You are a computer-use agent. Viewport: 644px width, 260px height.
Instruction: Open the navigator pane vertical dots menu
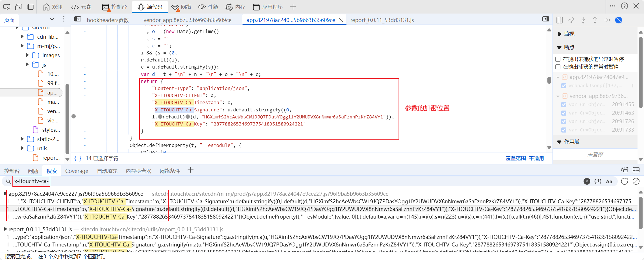pyautogui.click(x=64, y=19)
